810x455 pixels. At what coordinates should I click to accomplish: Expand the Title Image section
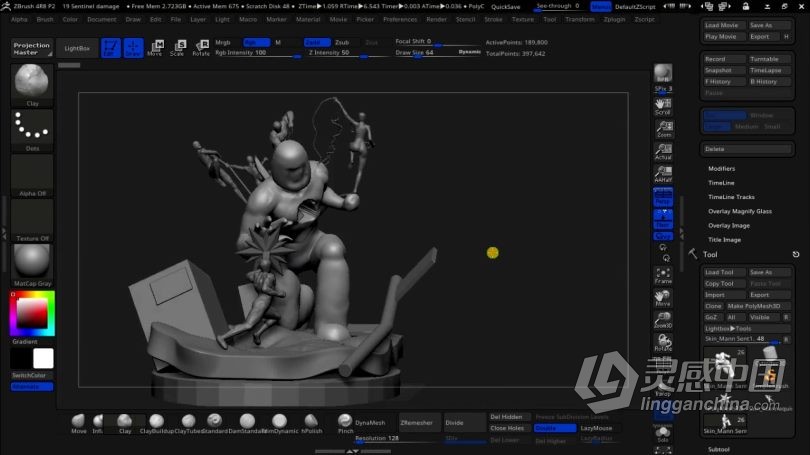point(724,240)
